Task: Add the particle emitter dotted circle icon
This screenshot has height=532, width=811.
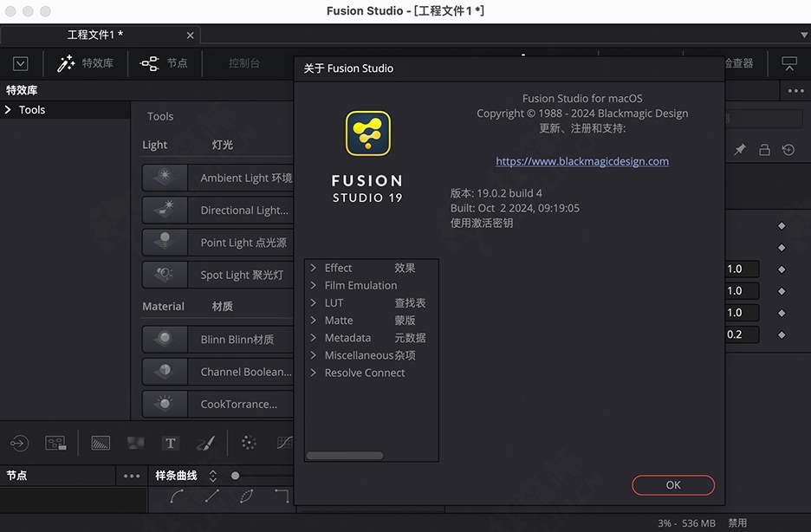Action: 249,443
